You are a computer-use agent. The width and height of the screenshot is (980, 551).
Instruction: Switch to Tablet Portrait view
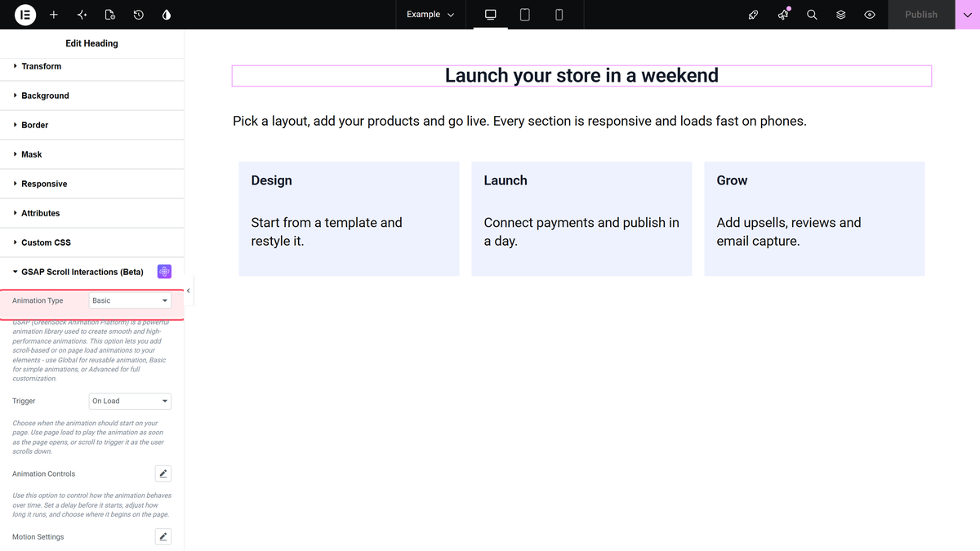(525, 15)
